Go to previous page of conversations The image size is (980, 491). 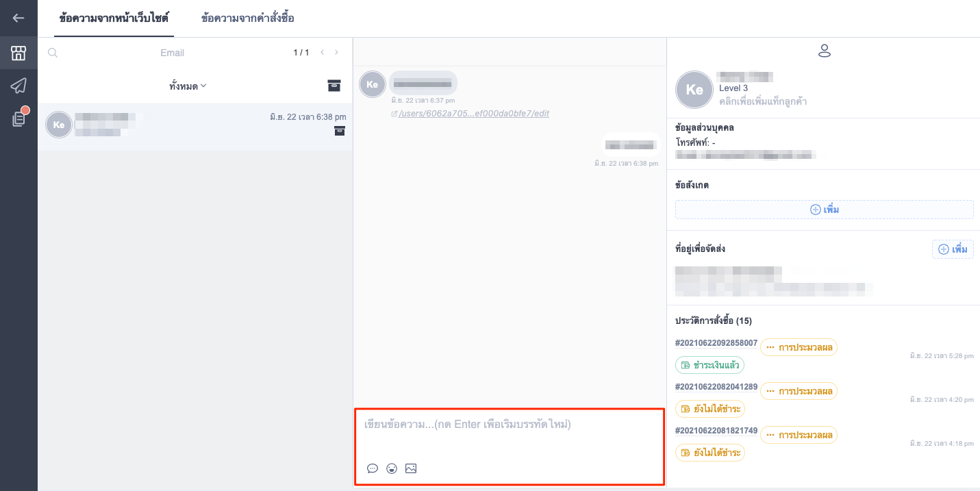click(322, 53)
